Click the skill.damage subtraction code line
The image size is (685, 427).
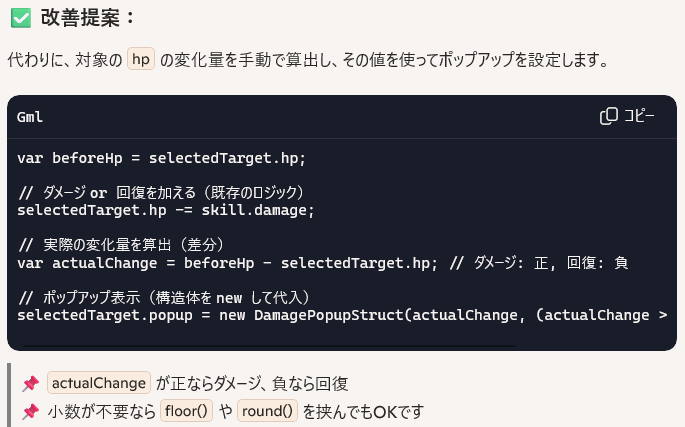point(166,210)
